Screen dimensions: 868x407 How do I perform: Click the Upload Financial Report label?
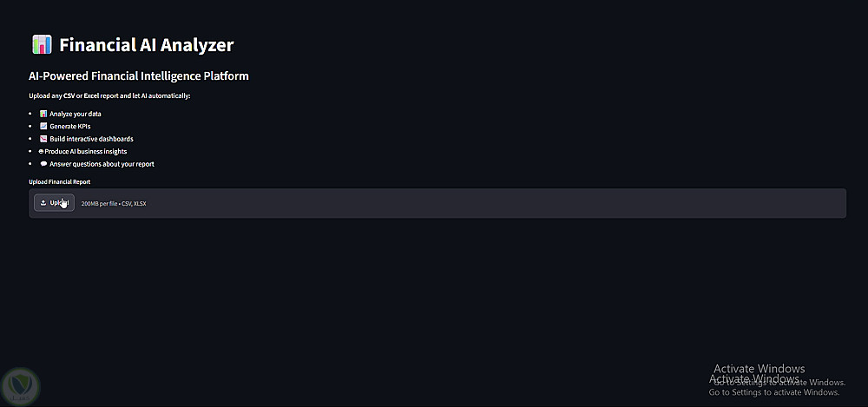(59, 181)
